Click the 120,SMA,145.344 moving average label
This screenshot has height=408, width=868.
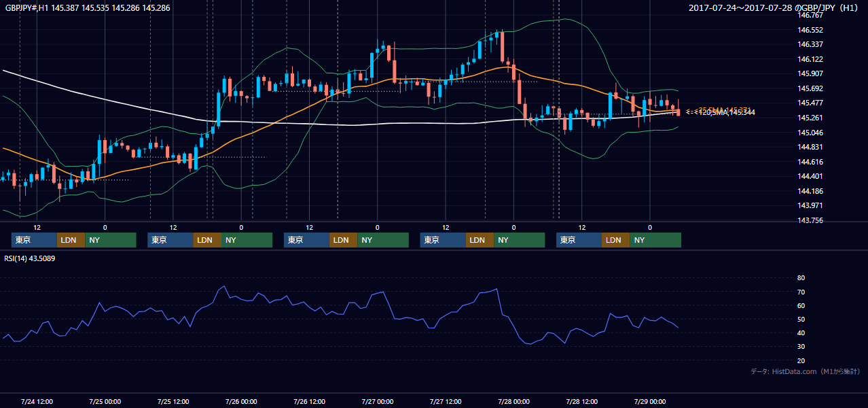click(x=724, y=112)
